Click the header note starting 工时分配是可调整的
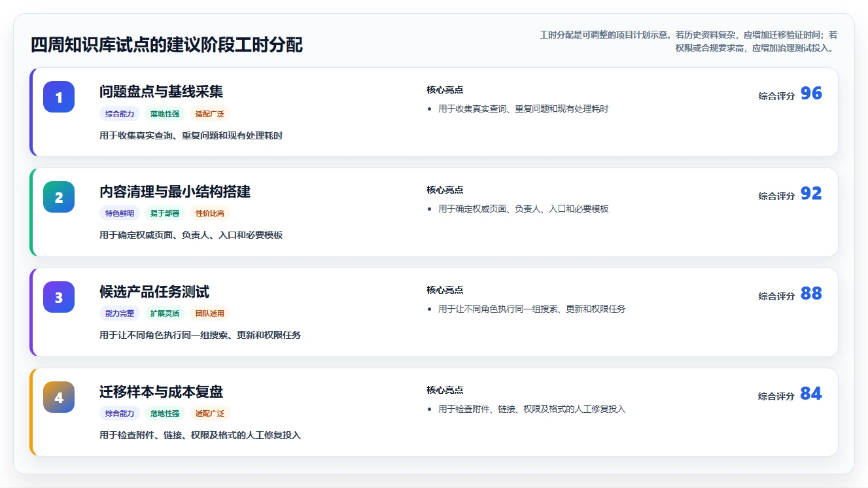 pos(688,41)
